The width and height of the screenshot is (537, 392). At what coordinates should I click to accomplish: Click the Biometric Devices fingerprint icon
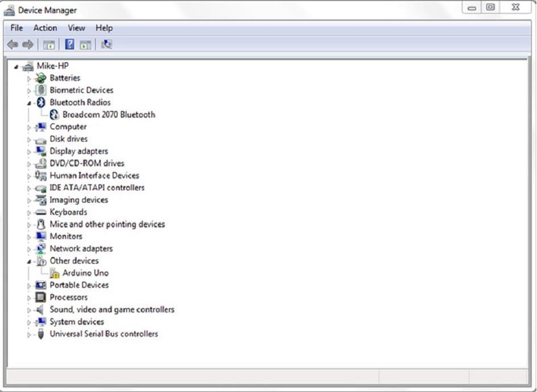click(41, 90)
